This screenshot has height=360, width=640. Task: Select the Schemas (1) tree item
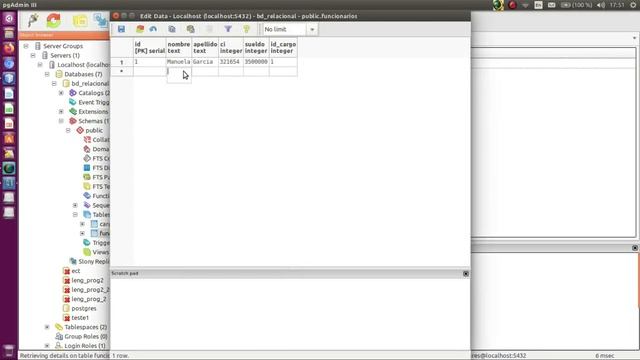click(x=93, y=121)
